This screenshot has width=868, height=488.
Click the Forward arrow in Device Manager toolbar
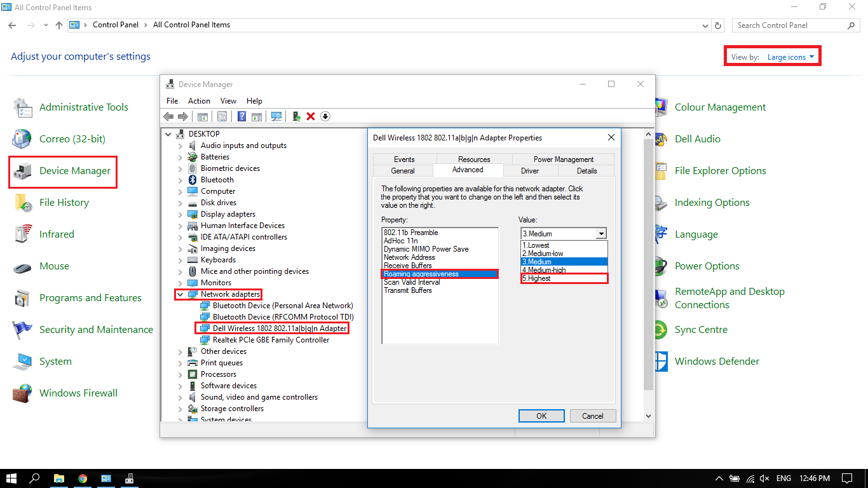[x=183, y=116]
